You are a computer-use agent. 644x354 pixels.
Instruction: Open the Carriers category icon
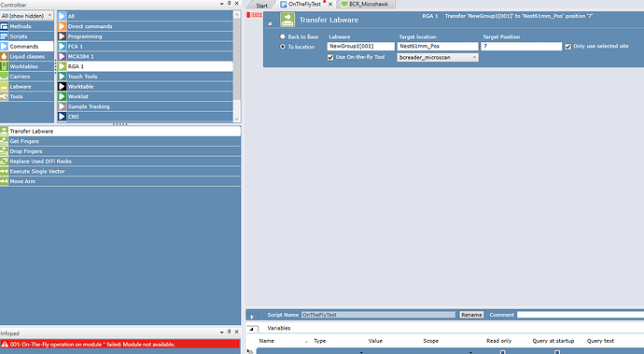point(4,77)
